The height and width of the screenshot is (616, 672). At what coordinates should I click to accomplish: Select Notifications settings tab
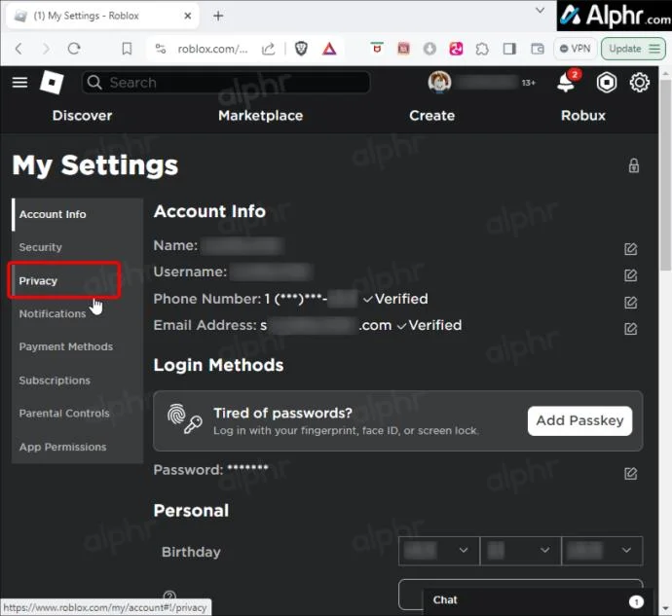(x=77, y=313)
